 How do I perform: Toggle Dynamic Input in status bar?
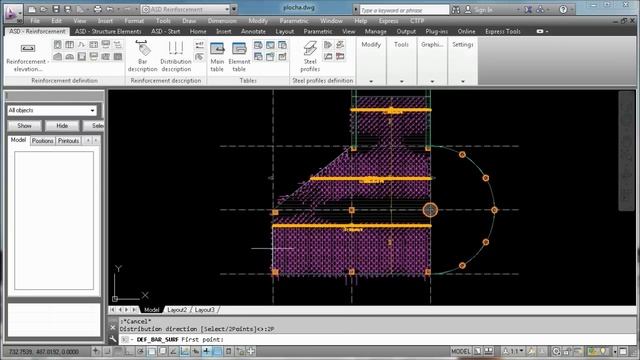tap(196, 351)
